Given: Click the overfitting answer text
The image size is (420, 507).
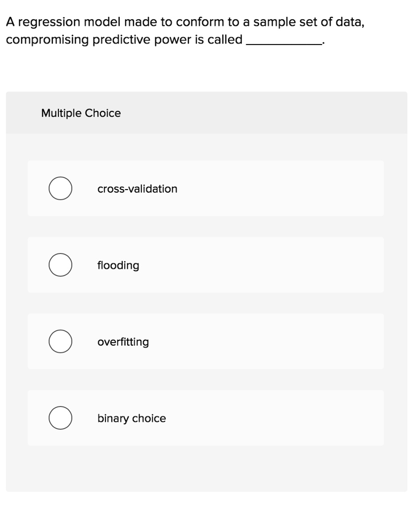Looking at the screenshot, I should click(x=124, y=342).
